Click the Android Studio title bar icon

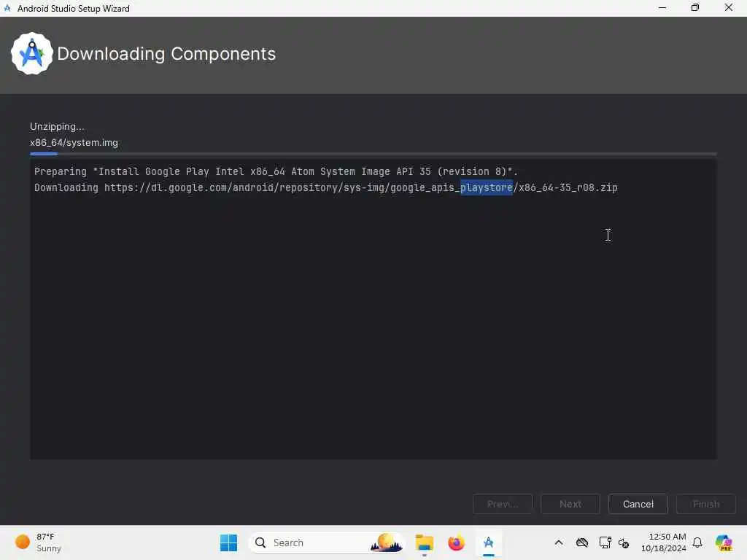[7, 8]
